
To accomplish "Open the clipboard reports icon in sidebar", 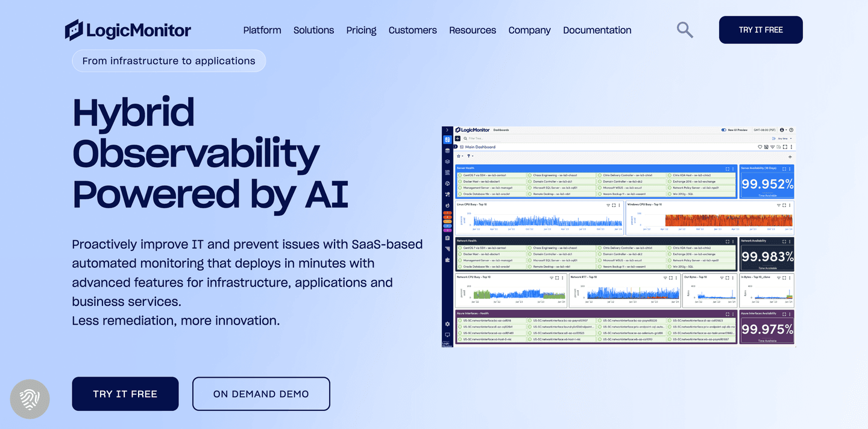I will (x=447, y=238).
